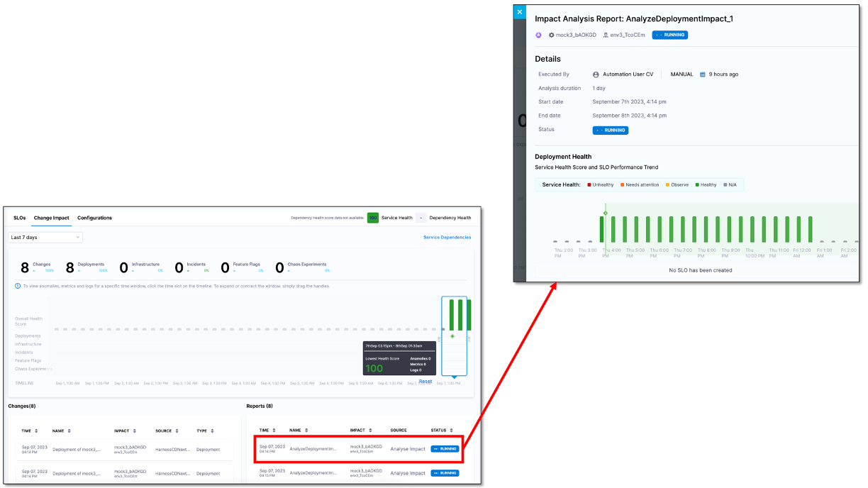Click the calendar icon beside 9 hours ago

click(703, 74)
